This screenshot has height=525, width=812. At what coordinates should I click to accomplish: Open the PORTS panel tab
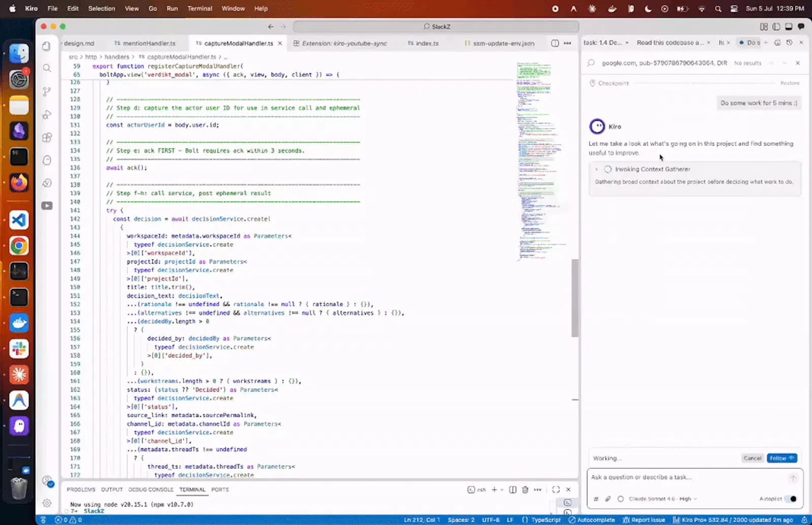click(220, 489)
